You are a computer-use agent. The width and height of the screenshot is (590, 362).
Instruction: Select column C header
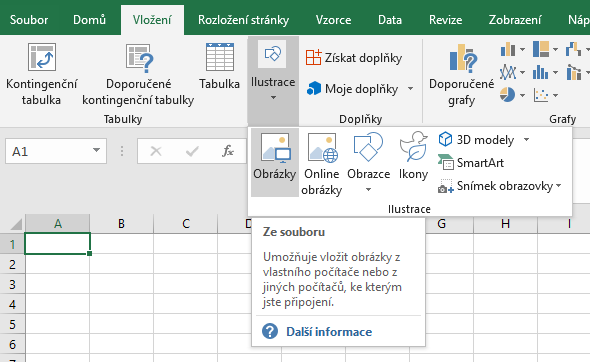[186, 224]
